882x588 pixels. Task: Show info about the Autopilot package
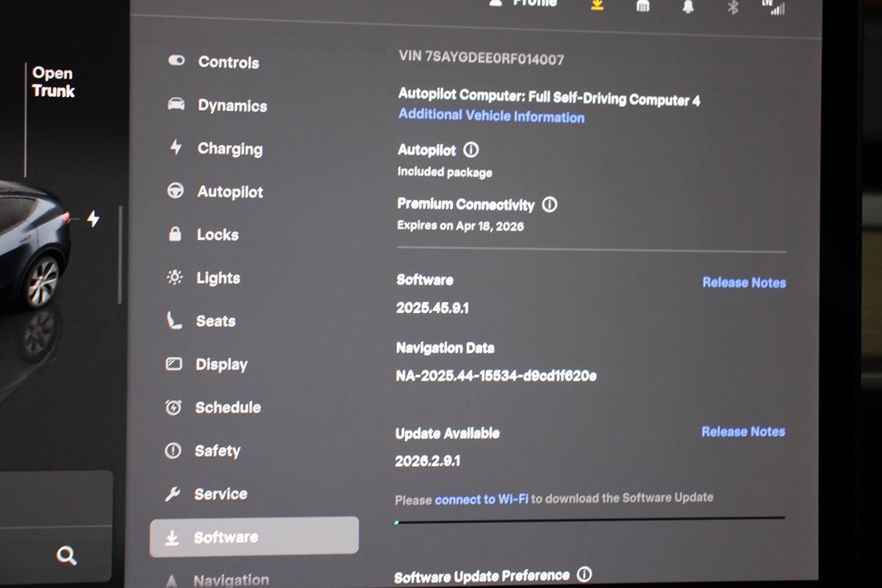tap(471, 150)
